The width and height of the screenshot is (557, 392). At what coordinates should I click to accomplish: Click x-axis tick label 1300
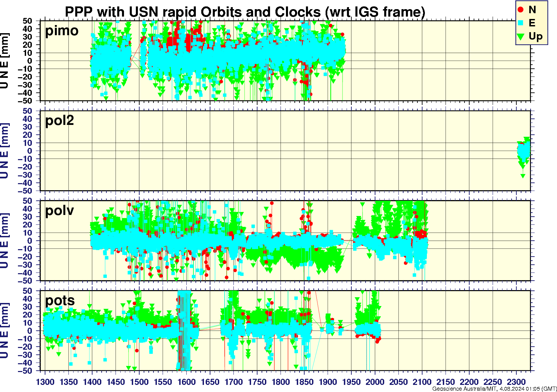45,382
